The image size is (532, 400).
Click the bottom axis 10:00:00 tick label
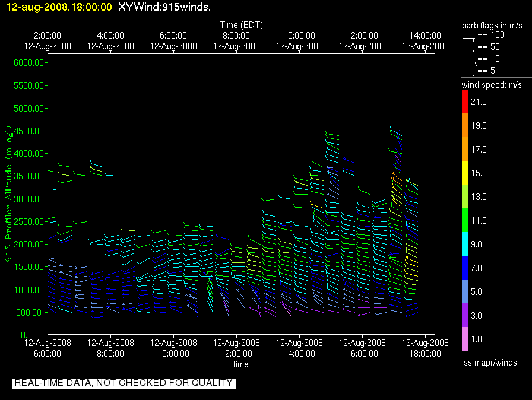point(173,348)
